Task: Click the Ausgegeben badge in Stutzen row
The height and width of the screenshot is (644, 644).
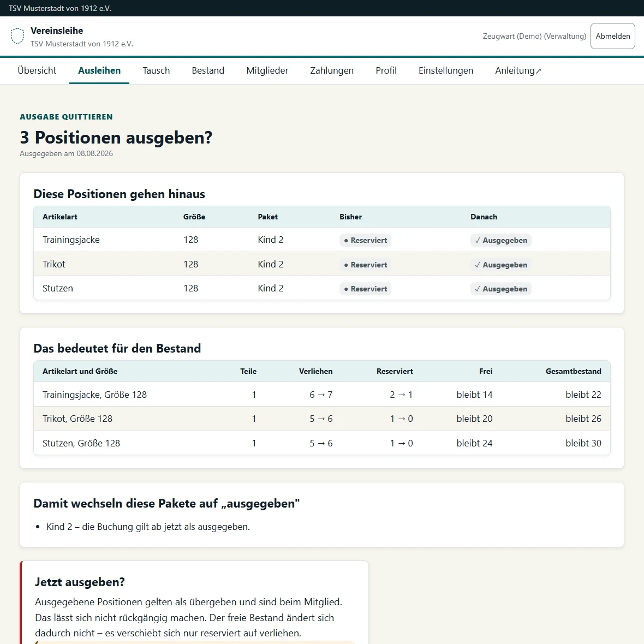Action: coord(500,289)
